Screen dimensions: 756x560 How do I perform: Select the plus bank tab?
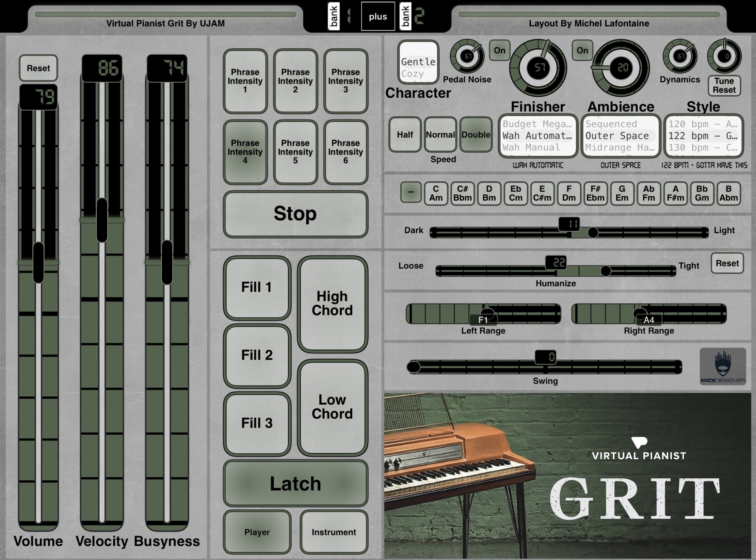coord(378,16)
